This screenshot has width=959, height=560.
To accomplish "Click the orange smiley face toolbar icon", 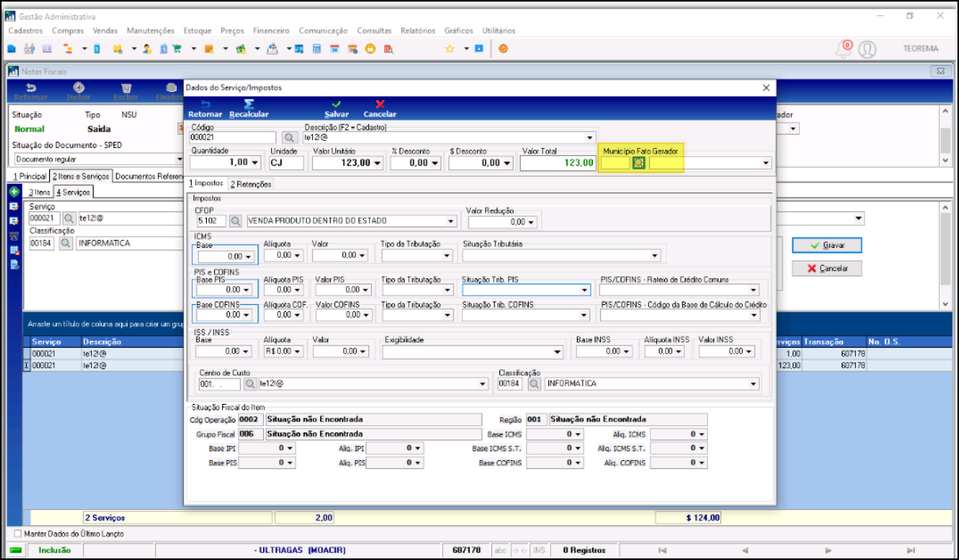I will click(370, 49).
